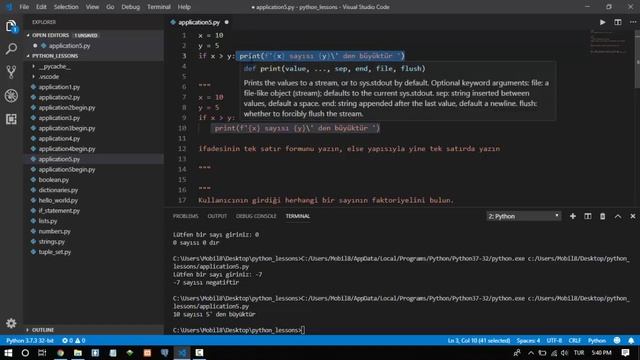Close the terminal panel
This screenshot has height=360, width=640.
[x=633, y=216]
